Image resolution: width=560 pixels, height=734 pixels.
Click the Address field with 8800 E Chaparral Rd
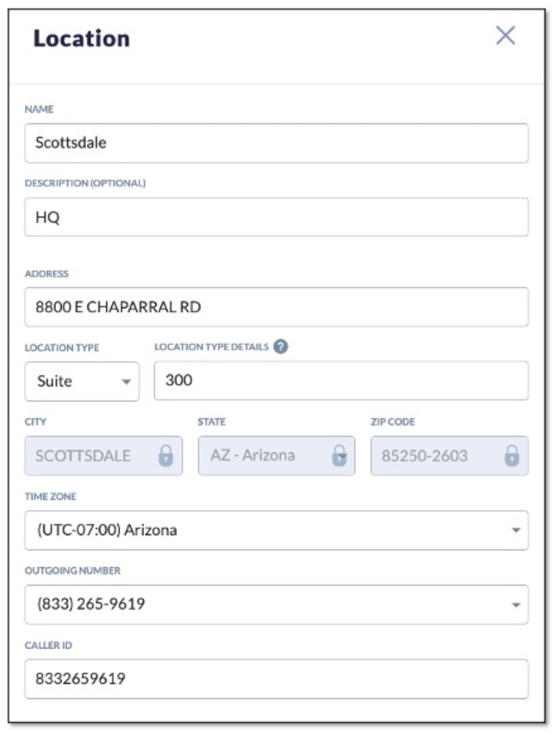[x=276, y=307]
